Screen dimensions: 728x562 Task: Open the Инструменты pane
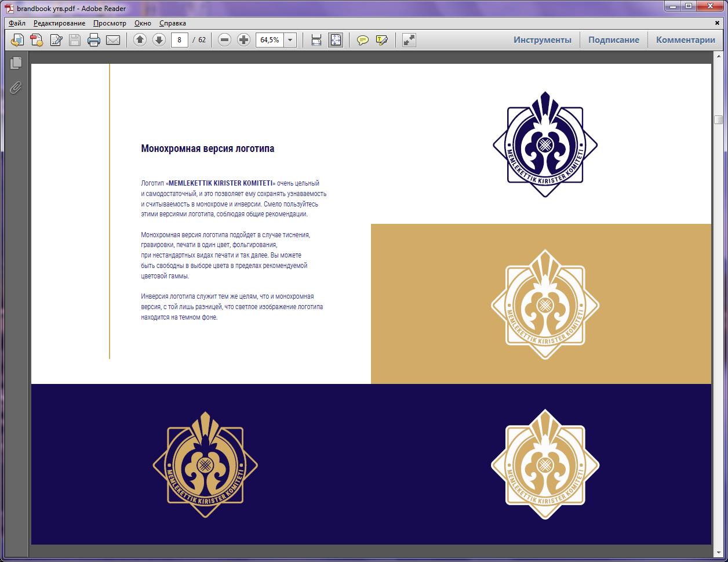pyautogui.click(x=543, y=40)
